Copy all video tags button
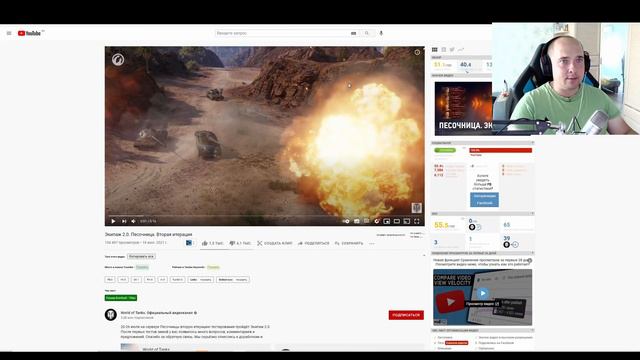Screen dimensions: 640x360 coord(141,256)
